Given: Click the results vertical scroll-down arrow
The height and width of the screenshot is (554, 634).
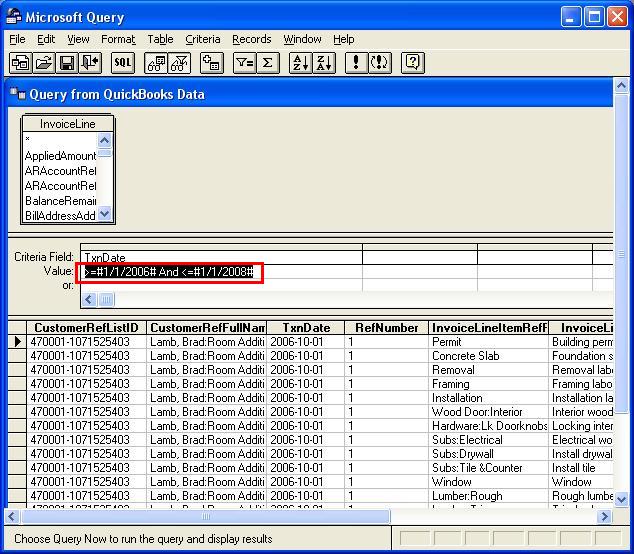Looking at the screenshot, I should (x=621, y=500).
